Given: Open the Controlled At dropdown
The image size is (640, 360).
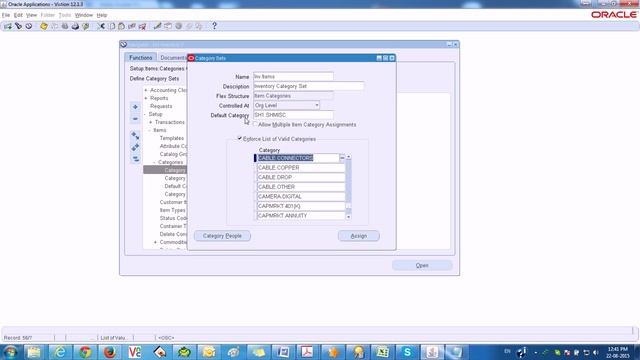Looking at the screenshot, I should pos(316,105).
